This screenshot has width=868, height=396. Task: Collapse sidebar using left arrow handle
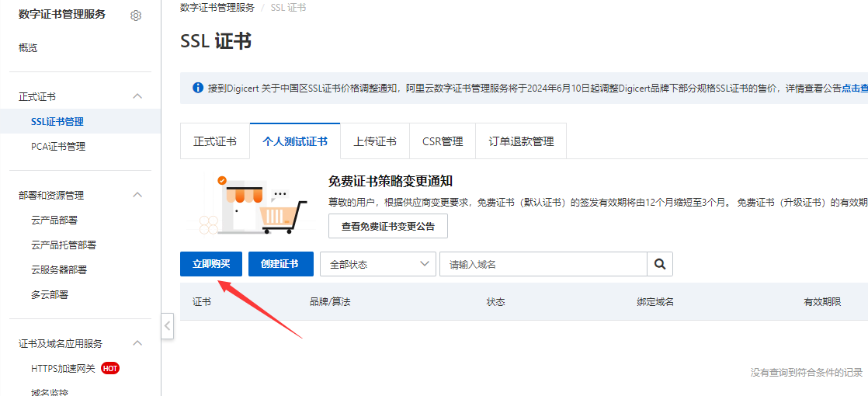(168, 326)
